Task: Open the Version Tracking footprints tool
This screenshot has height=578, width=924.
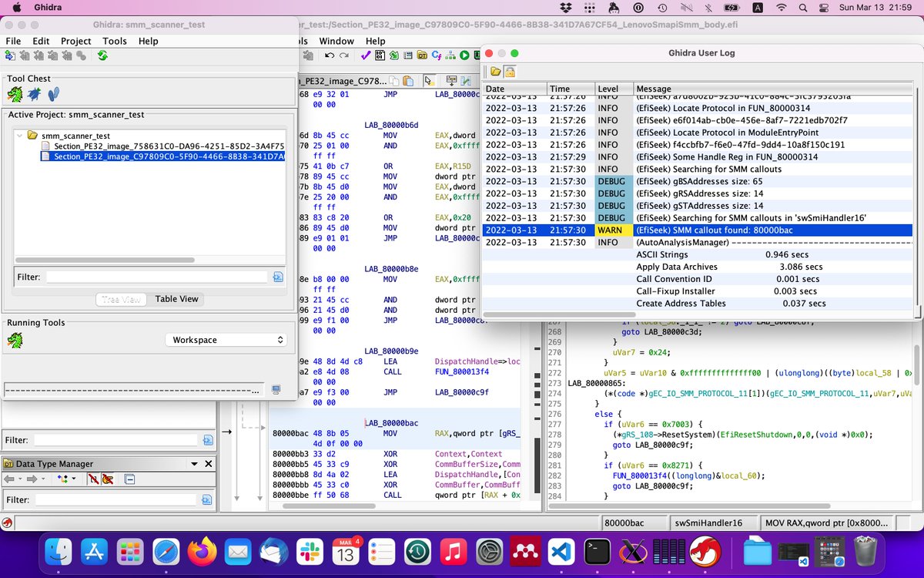Action: 54,94
